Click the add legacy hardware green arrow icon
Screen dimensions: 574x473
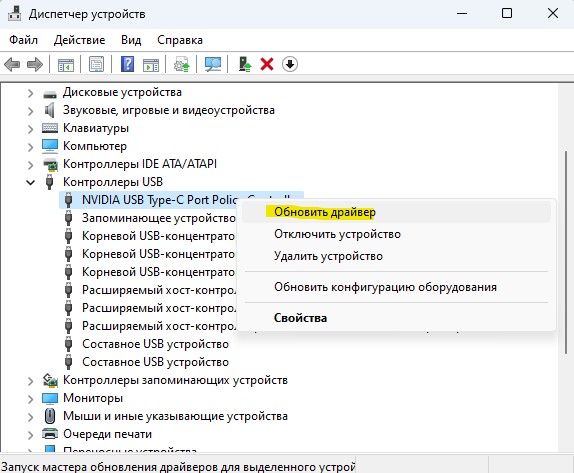(x=245, y=64)
